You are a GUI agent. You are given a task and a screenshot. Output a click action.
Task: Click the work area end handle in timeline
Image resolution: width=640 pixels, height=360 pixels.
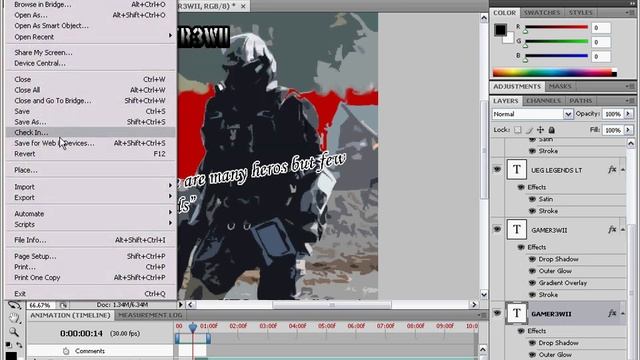(x=208, y=338)
